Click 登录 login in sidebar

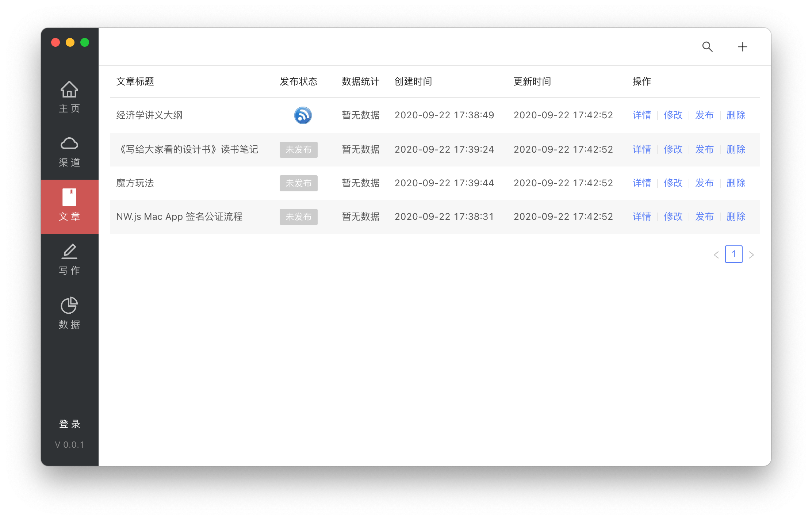(69, 424)
